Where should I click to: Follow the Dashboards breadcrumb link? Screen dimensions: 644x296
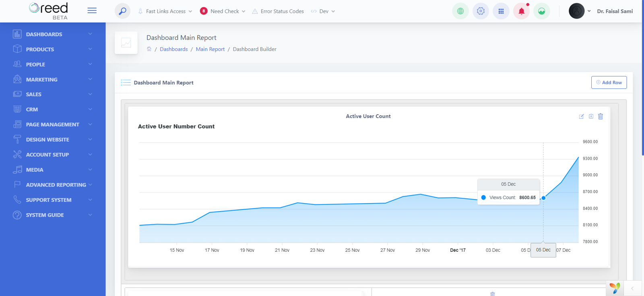pyautogui.click(x=173, y=49)
